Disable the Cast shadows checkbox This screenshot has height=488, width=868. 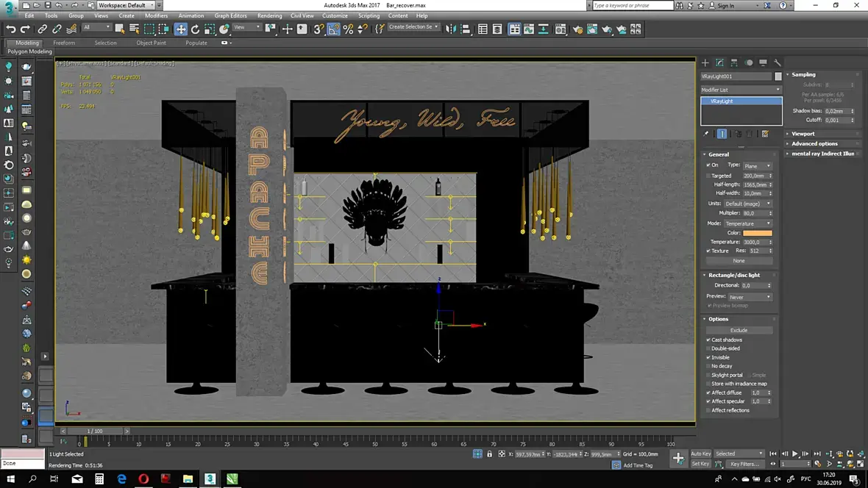click(x=708, y=340)
